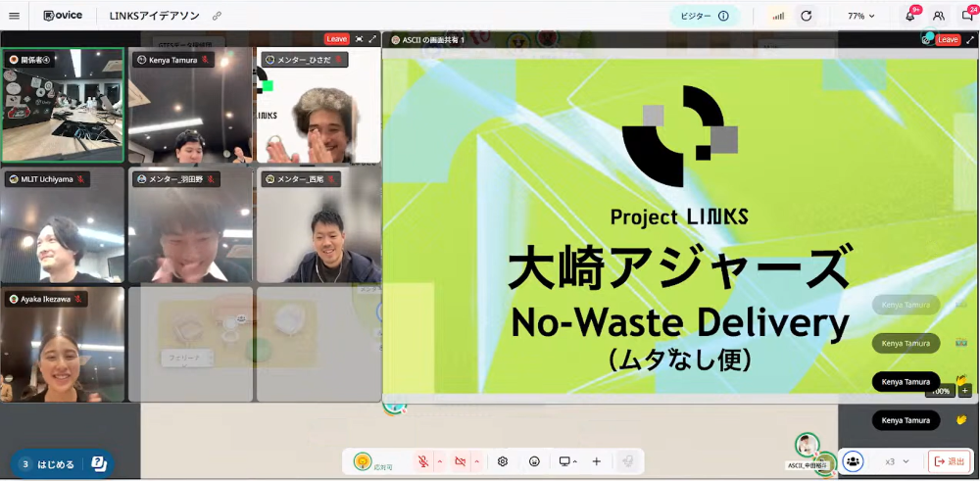
Task: Click the own avatar status icon in toolbar
Action: [x=362, y=461]
